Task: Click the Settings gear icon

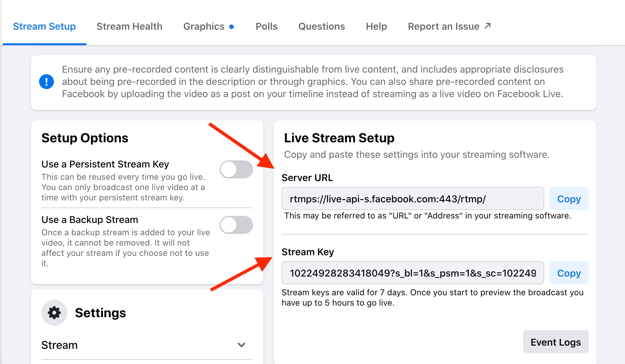Action: pos(54,313)
